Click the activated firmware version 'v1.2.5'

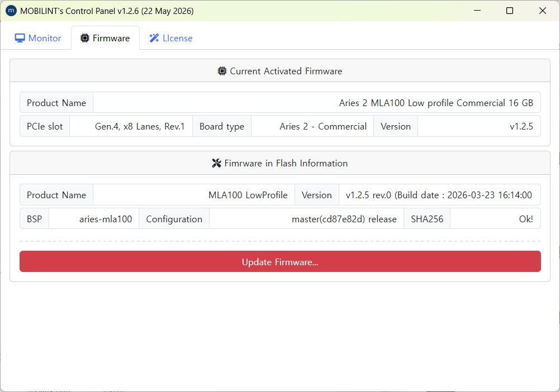point(521,127)
